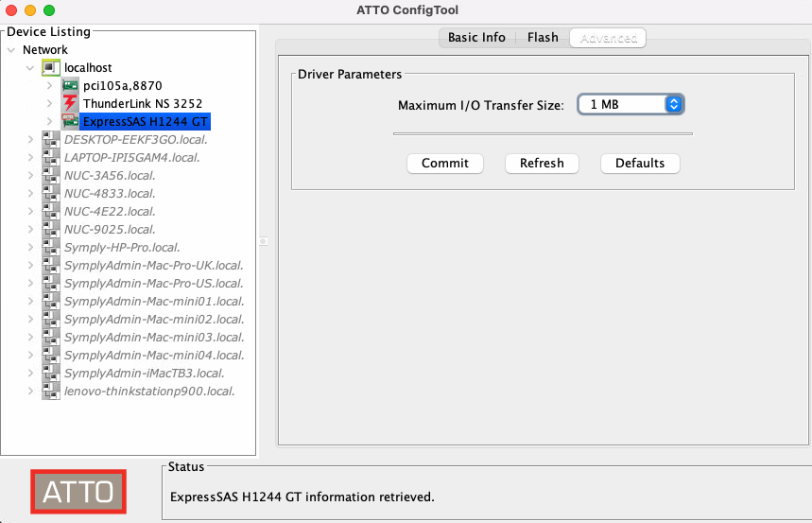
Task: Click the SymplyAdmin-iMacTB3.local host icon
Action: (x=51, y=374)
